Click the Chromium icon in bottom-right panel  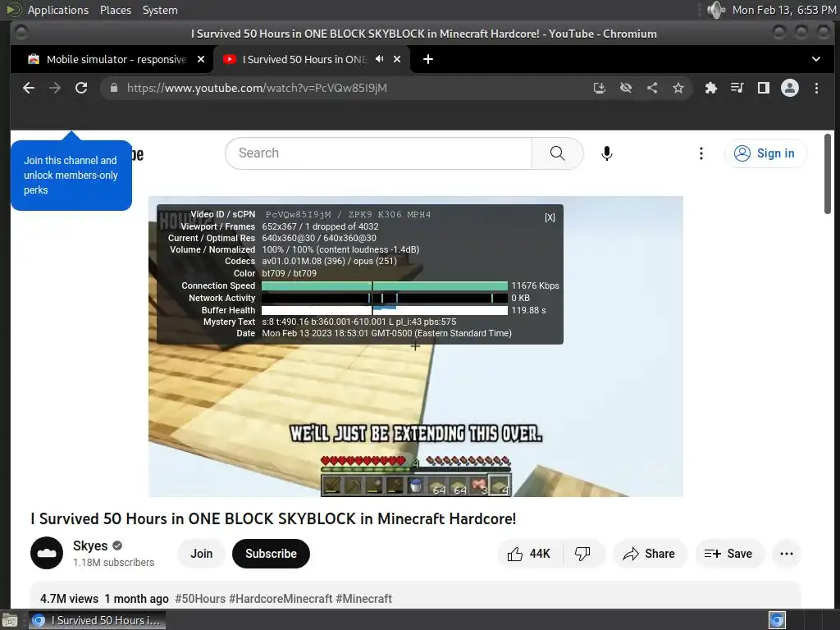coord(777,620)
